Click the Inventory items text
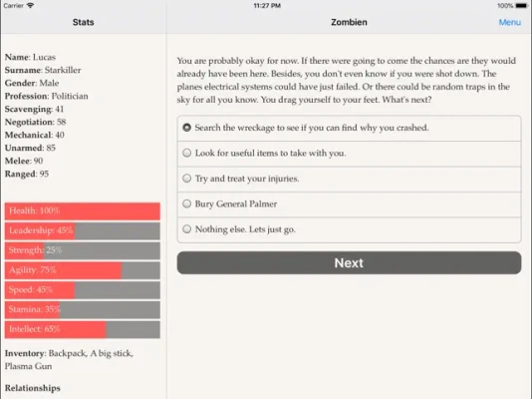The height and width of the screenshot is (399, 532). [x=69, y=360]
